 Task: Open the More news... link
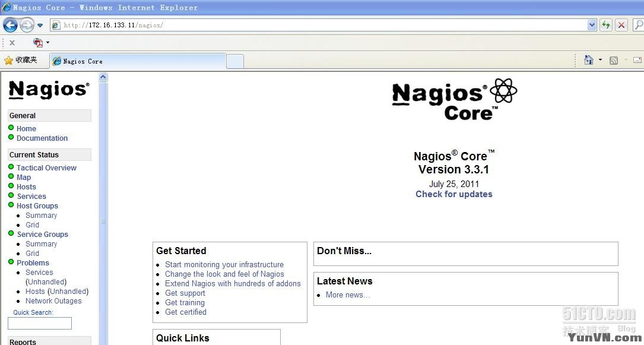tap(348, 295)
